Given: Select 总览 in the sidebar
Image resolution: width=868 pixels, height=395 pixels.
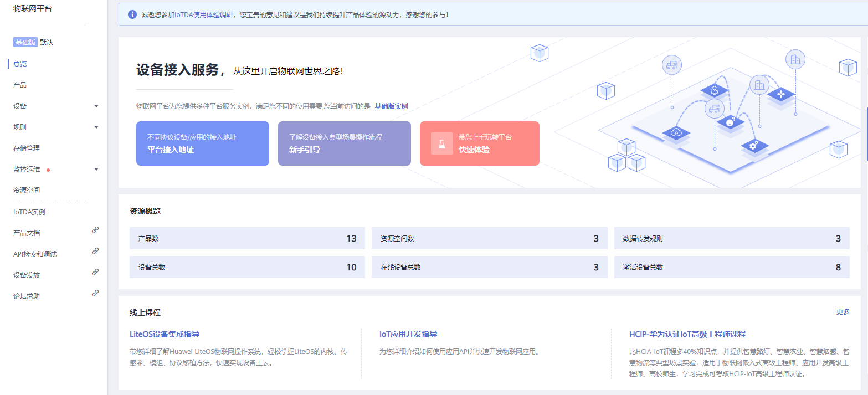Looking at the screenshot, I should tap(20, 64).
